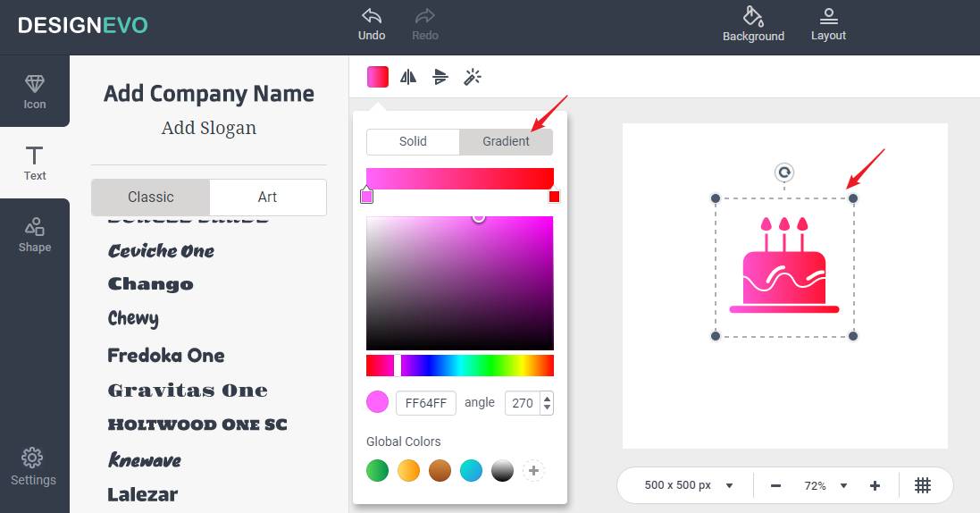Toggle the canvas grid icon
Image resolution: width=980 pixels, height=513 pixels.
coord(923,485)
